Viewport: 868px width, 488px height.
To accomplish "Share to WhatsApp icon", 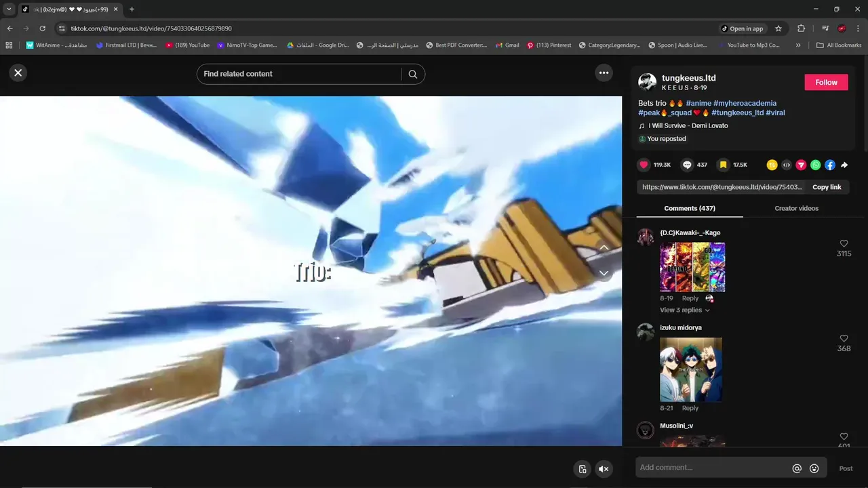I will (815, 165).
